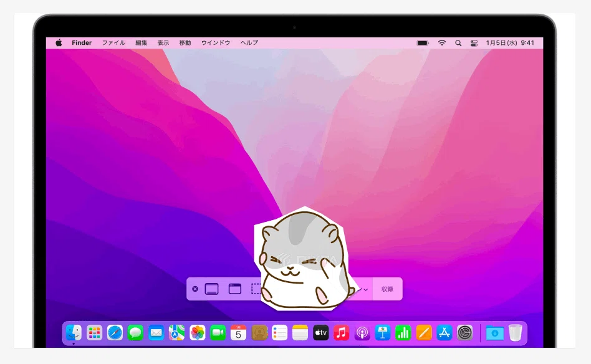The image size is (591, 364).
Task: Open Control Center icon
Action: (474, 43)
